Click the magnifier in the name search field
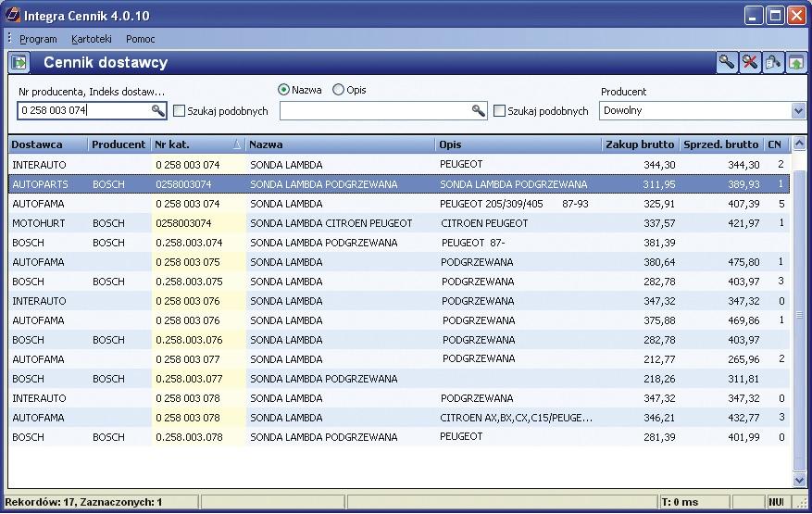Viewport: 812px width, 514px height. 479,110
